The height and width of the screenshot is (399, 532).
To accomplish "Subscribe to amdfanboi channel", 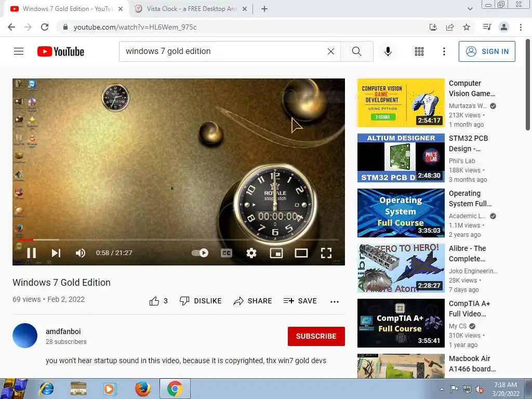I will coord(316,336).
